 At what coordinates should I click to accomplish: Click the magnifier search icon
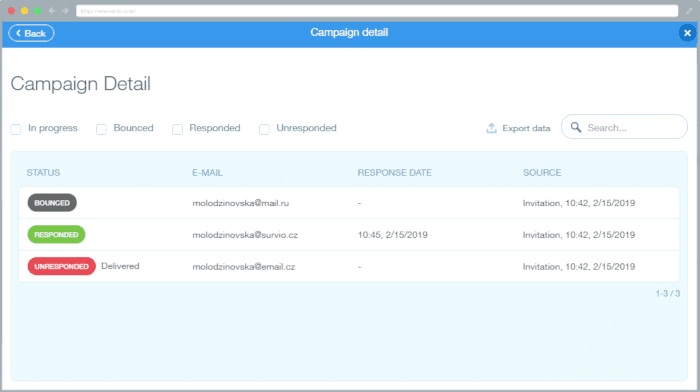pos(576,127)
